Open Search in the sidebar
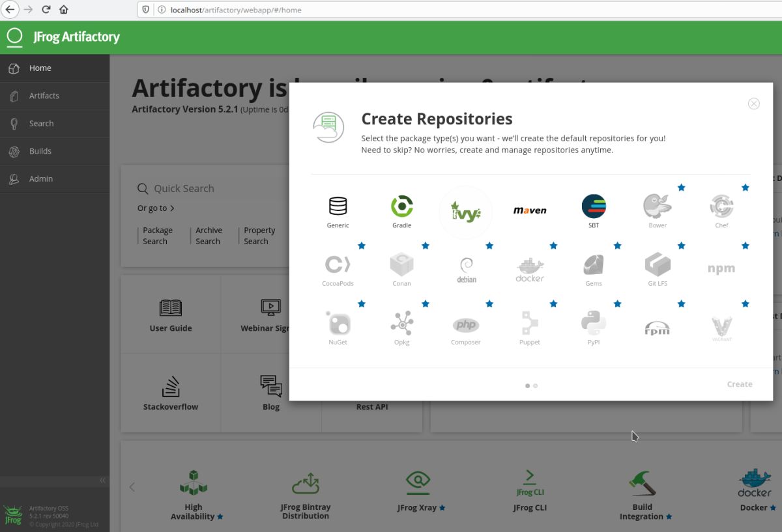The height and width of the screenshot is (532, 782). tap(55, 124)
